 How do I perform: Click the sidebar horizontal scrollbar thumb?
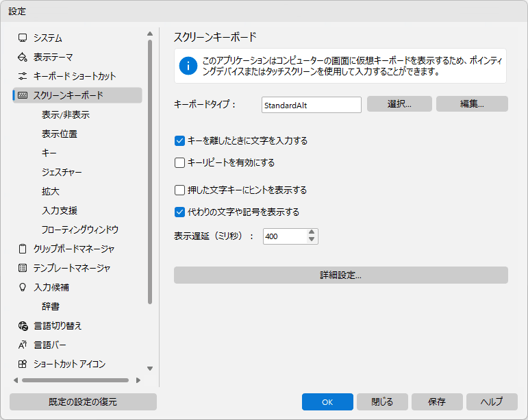click(75, 380)
